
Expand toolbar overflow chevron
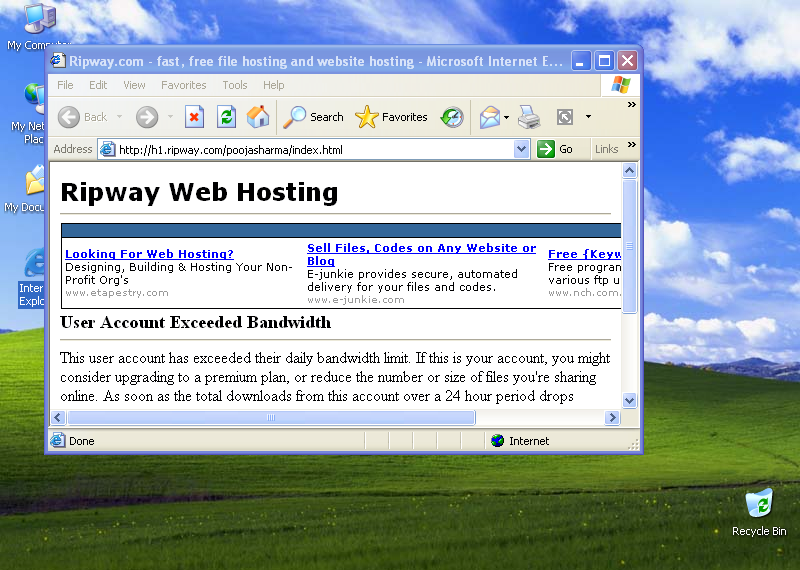632,105
